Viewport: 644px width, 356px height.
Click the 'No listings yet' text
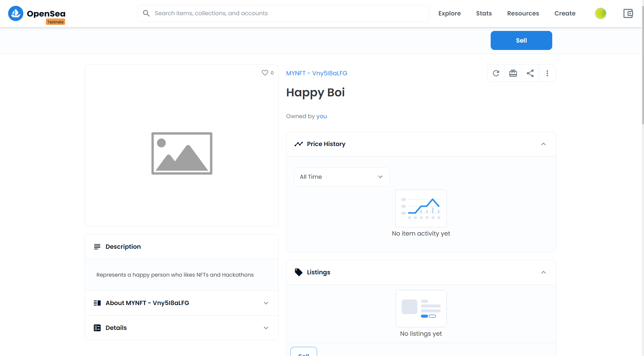coord(421,334)
